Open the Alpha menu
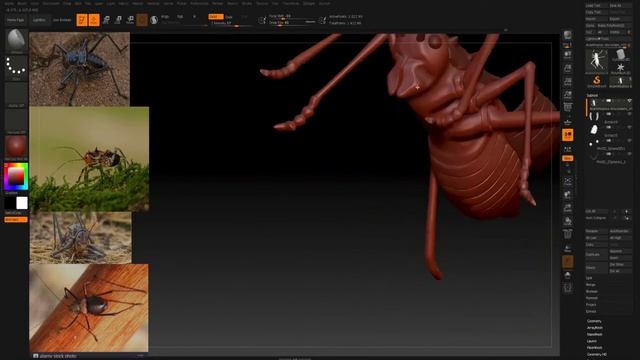Screen dimensions: 640x360 pyautogui.click(x=9, y=3)
